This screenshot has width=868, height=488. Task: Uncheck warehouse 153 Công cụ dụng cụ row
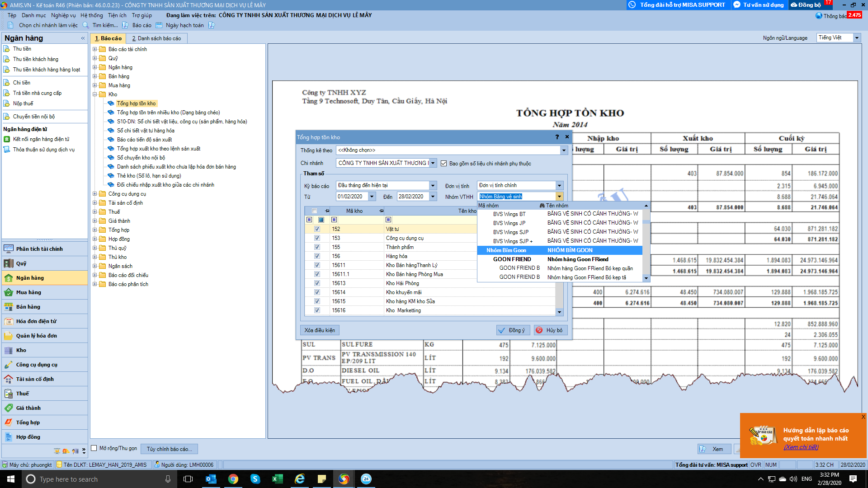[317, 238]
